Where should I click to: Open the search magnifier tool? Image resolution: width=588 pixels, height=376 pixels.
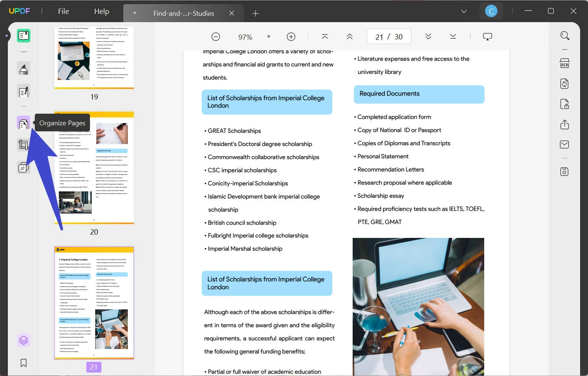click(565, 36)
